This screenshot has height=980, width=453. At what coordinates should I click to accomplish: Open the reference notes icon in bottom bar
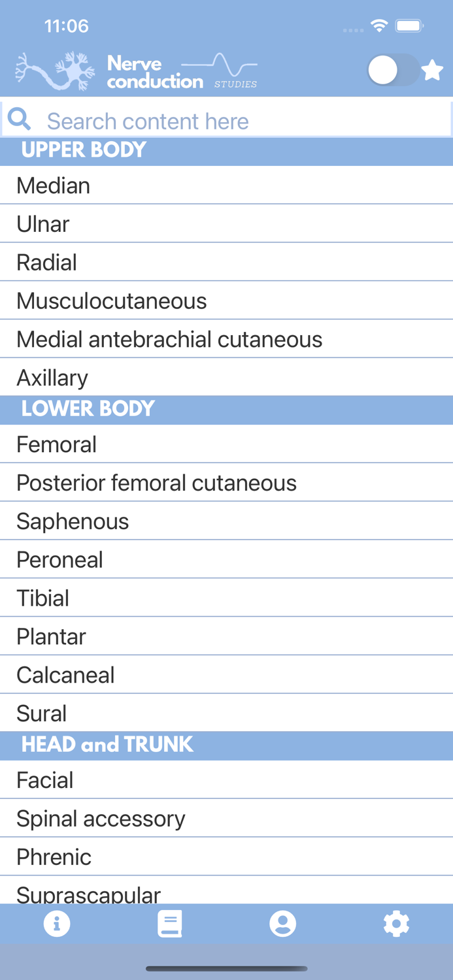(170, 924)
